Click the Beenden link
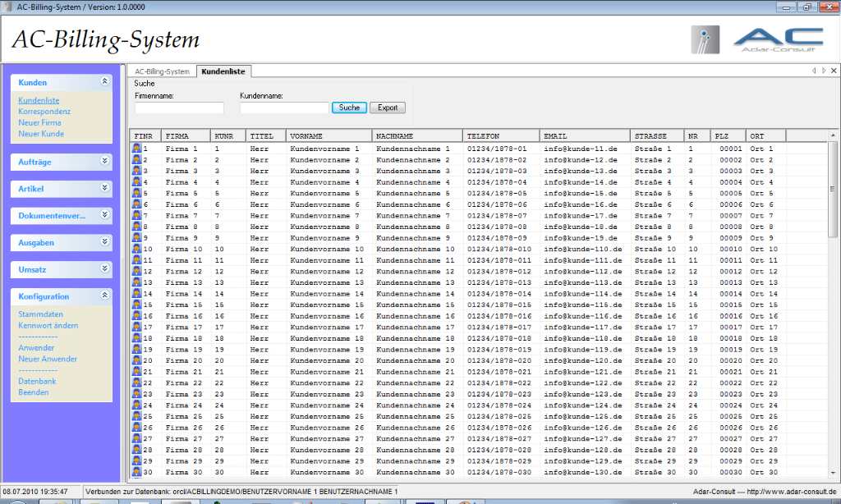 [33, 392]
